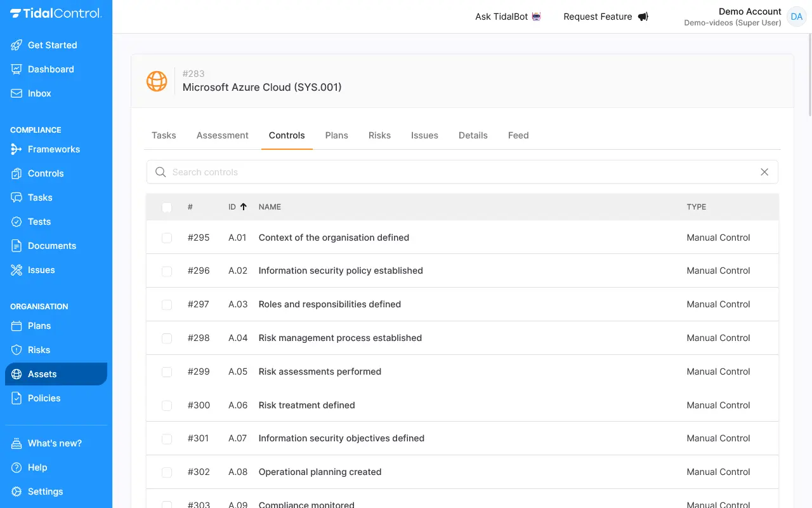Screen dimensions: 812x508
Task: Sort by the TYPE column header
Action: (696, 207)
